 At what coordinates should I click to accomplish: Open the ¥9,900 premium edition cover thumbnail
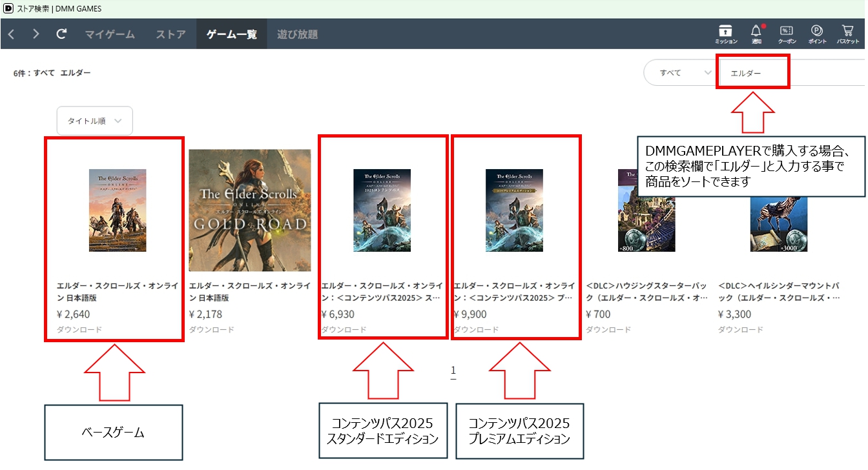[x=514, y=210]
